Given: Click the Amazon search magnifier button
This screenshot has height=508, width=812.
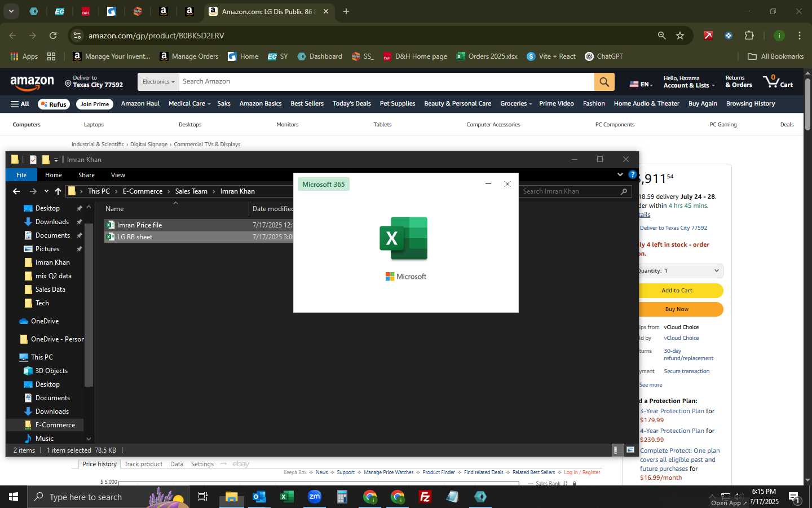Looking at the screenshot, I should (604, 82).
